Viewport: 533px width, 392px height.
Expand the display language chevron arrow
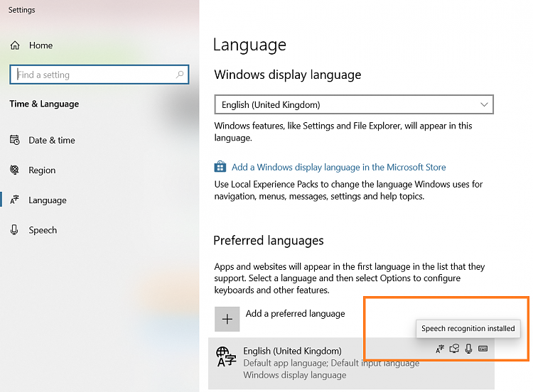pos(484,104)
